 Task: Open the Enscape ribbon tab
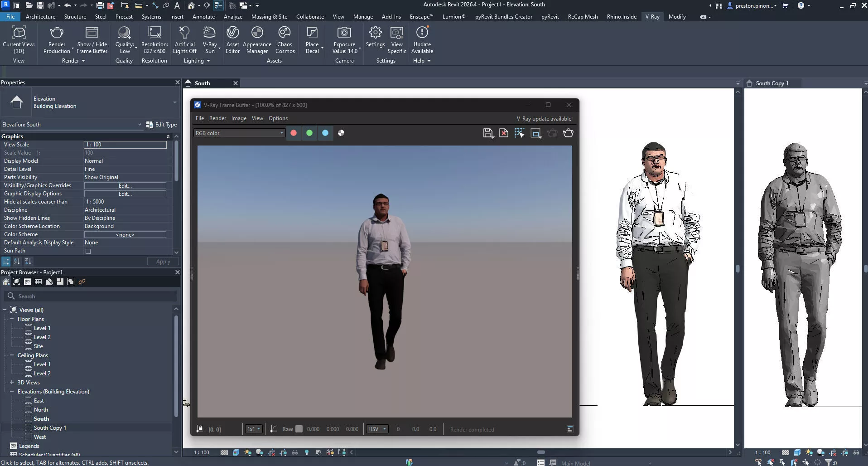coord(421,17)
